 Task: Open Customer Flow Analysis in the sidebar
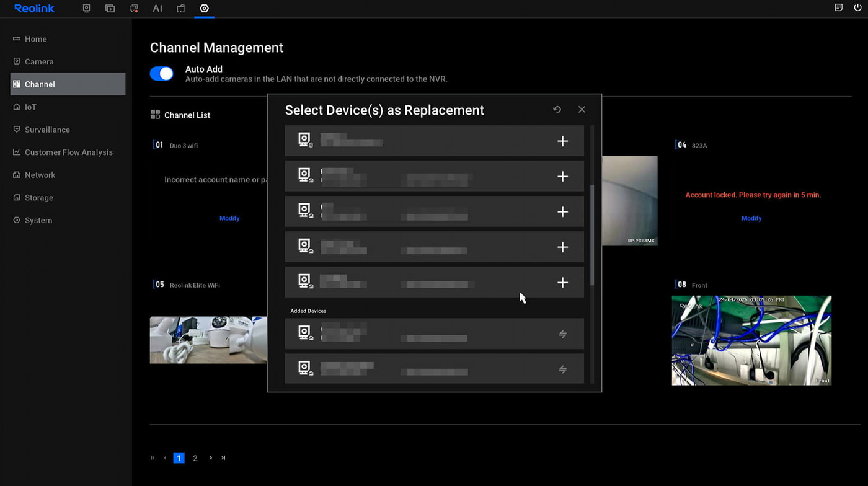click(x=68, y=152)
